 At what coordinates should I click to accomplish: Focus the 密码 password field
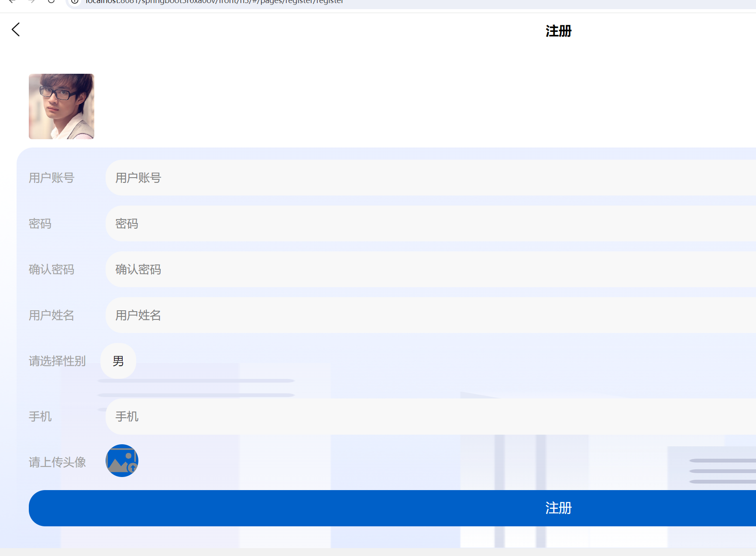pos(306,223)
